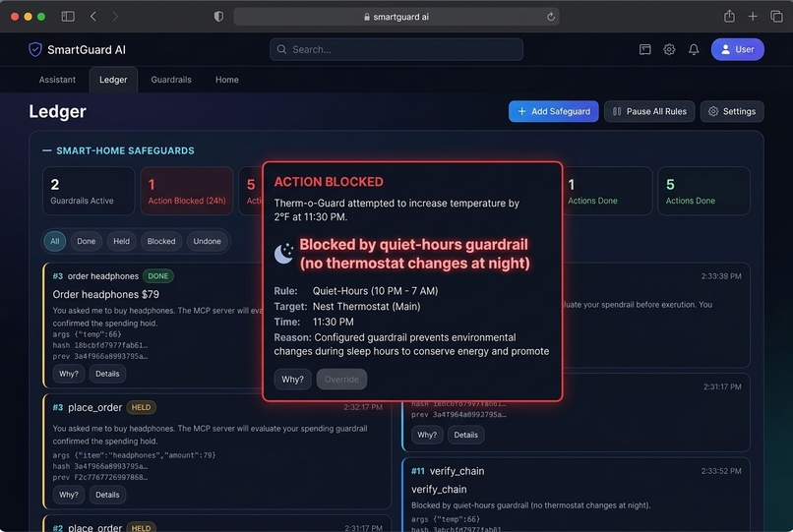Image resolution: width=793 pixels, height=532 pixels.
Task: Open Details on the 2:31:17 PM right-column entry
Action: tap(465, 435)
